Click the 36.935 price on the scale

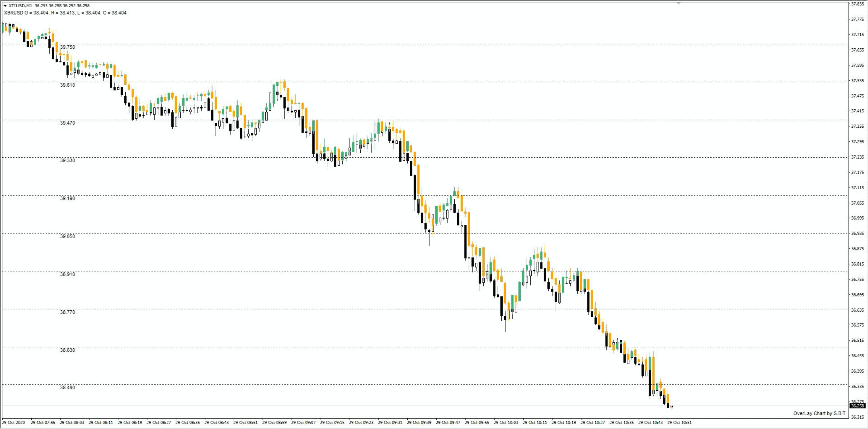coord(857,233)
